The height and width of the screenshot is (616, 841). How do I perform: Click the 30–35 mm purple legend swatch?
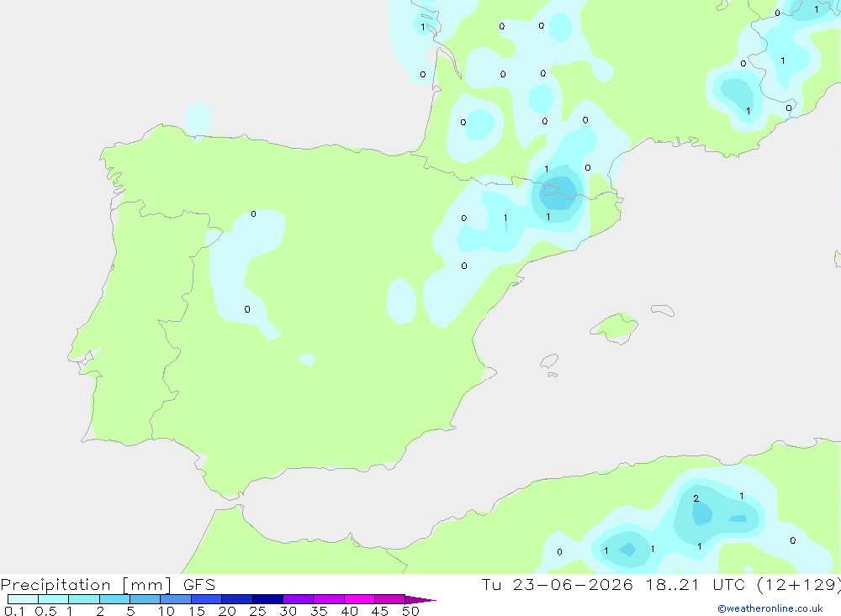pyautogui.click(x=299, y=599)
